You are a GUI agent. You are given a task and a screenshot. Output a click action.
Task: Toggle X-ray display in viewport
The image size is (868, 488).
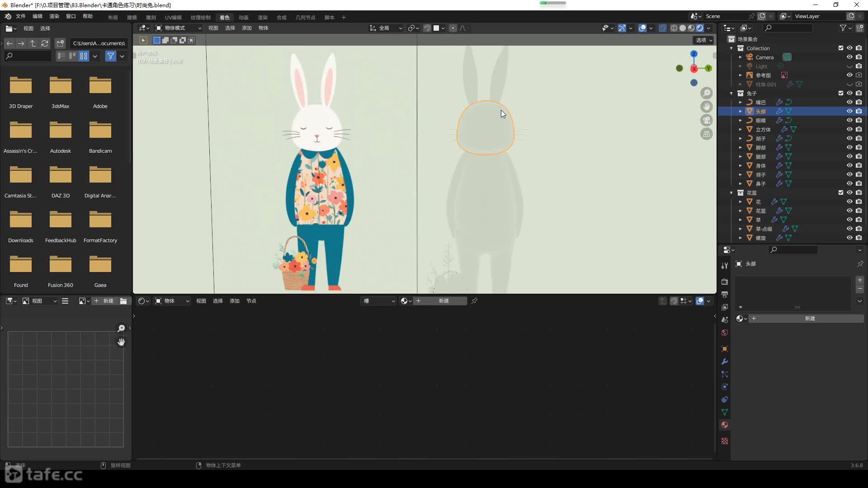tap(662, 28)
